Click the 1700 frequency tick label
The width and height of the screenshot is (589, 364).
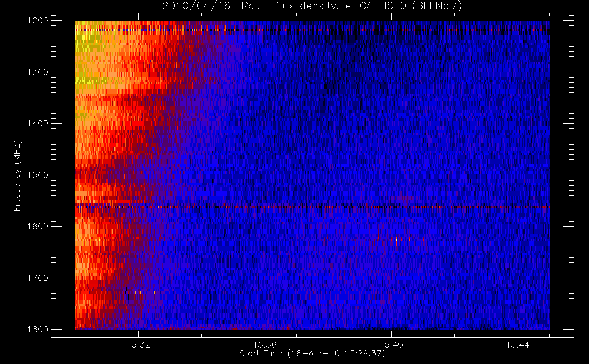click(38, 278)
